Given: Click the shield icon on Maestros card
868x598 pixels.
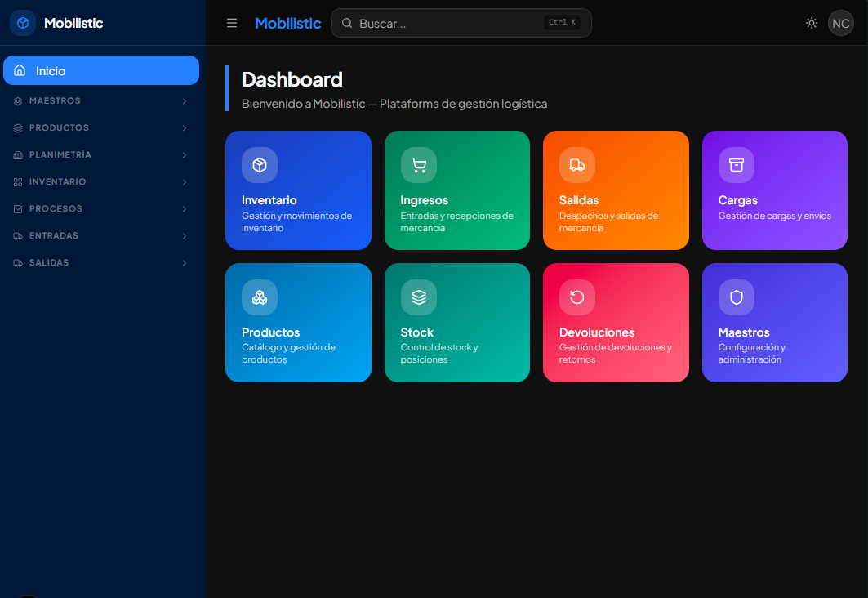Looking at the screenshot, I should 737,297.
